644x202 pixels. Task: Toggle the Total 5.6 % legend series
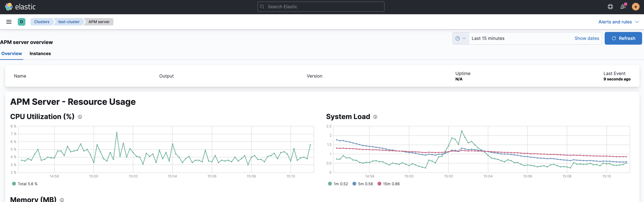(25, 184)
